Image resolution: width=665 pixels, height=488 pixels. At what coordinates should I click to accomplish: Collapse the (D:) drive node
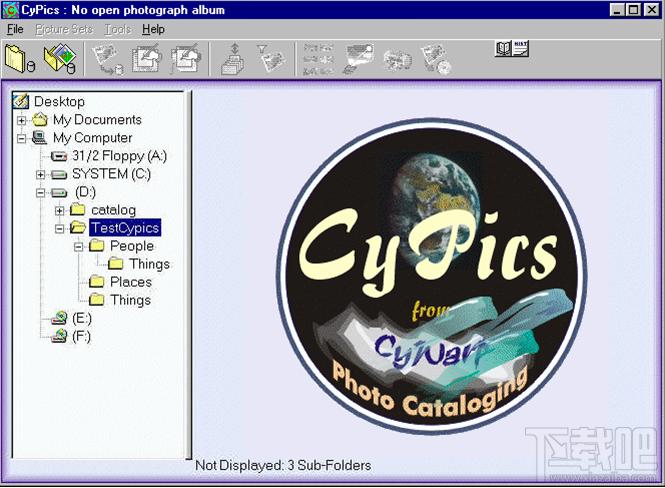40,192
